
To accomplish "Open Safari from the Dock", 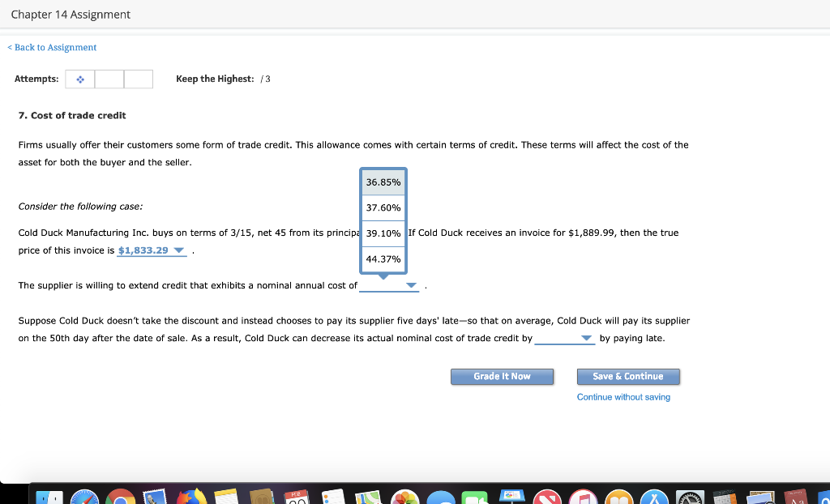I will 83,494.
